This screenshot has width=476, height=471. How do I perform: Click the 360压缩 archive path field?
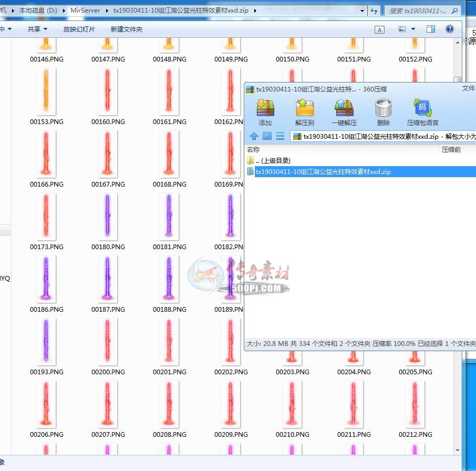click(x=383, y=136)
